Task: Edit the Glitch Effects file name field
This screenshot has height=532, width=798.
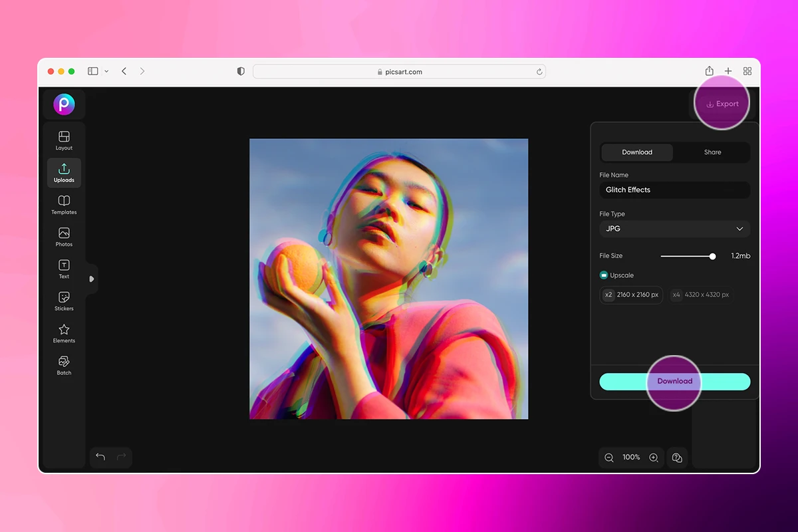Action: click(x=674, y=190)
